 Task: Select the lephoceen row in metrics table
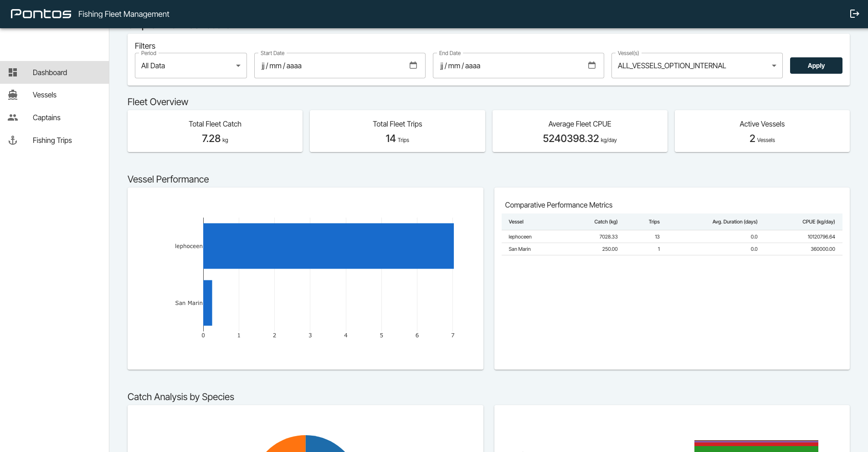(672, 237)
